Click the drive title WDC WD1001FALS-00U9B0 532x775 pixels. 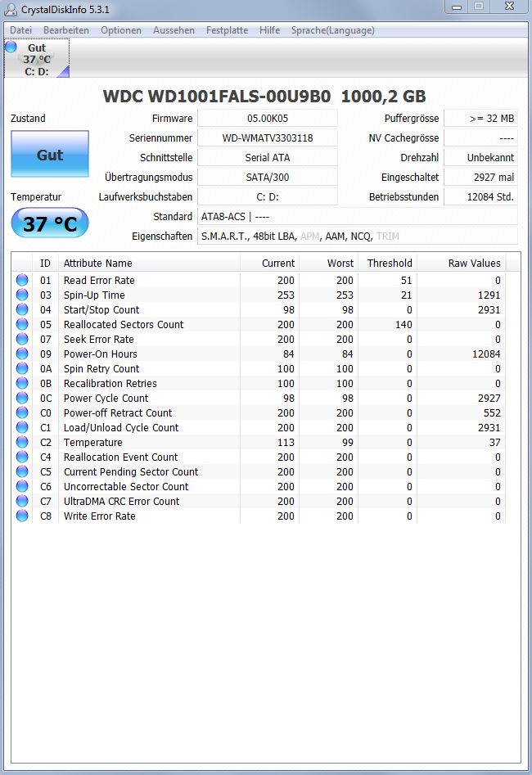point(217,96)
